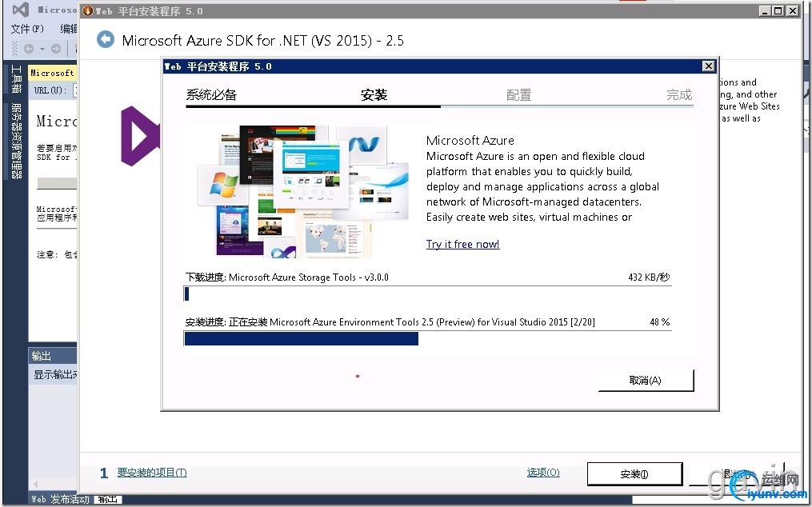Click the 完成 step label

(679, 95)
